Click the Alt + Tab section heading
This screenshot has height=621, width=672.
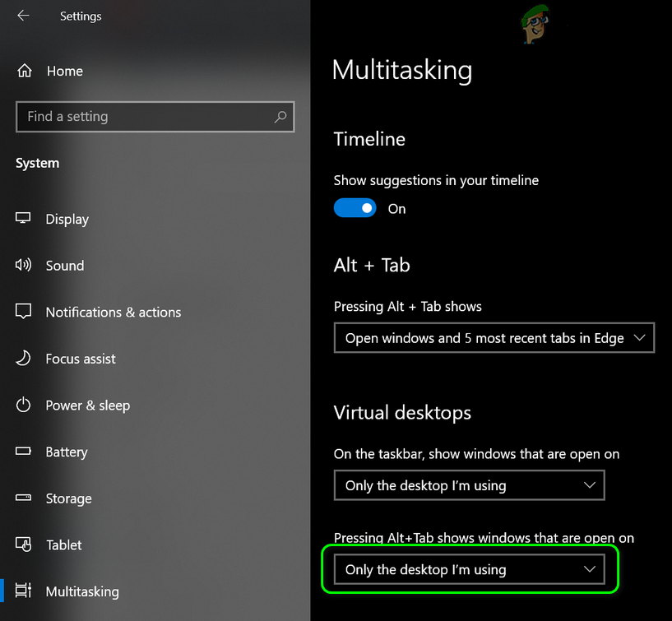(372, 265)
